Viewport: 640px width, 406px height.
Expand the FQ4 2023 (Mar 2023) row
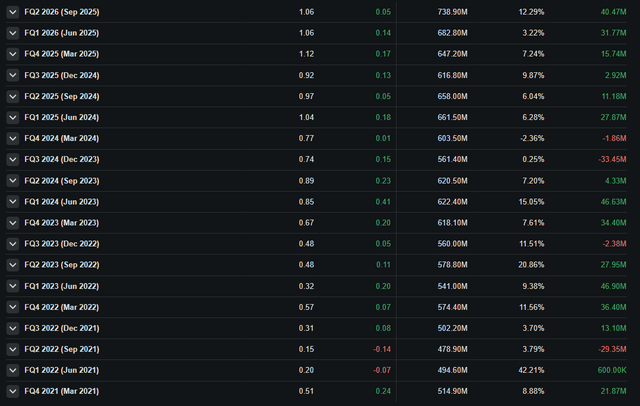tap(13, 222)
